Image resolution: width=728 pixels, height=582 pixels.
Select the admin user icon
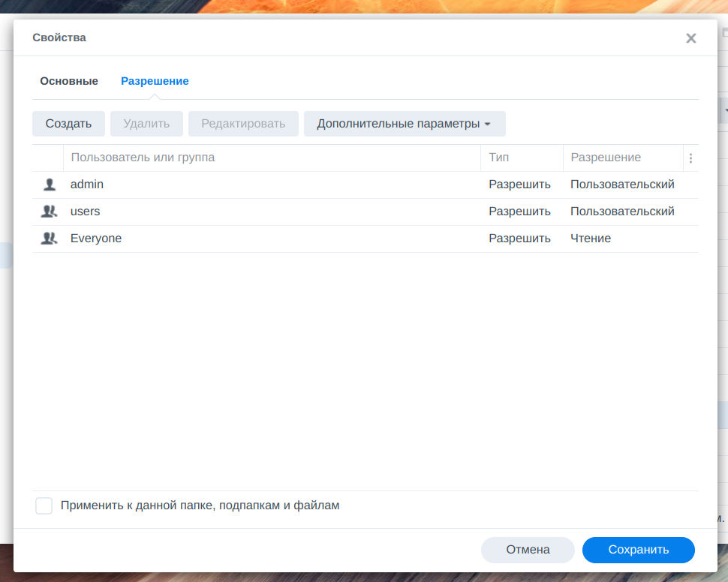(48, 184)
